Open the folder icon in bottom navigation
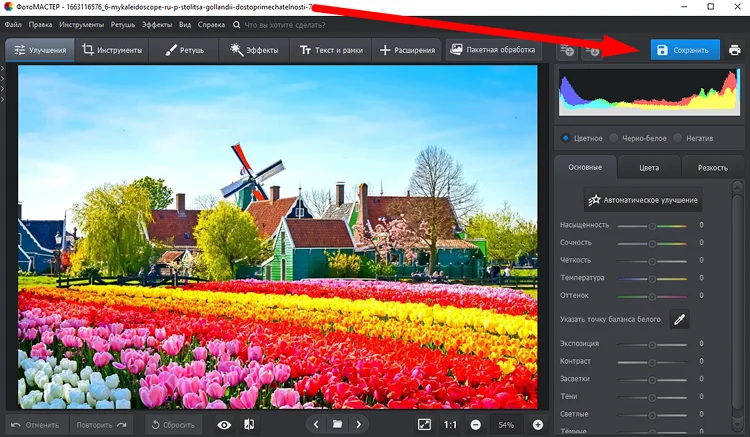This screenshot has height=437, width=750. 338,425
